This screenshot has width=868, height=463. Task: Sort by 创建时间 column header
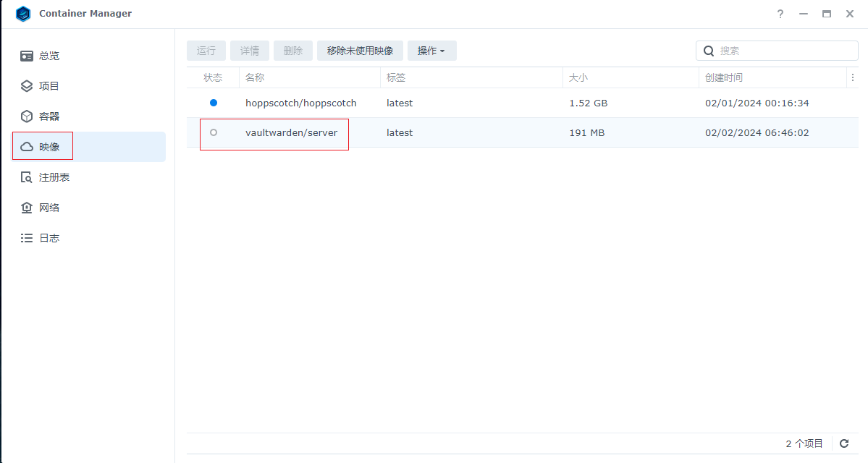tap(772, 77)
